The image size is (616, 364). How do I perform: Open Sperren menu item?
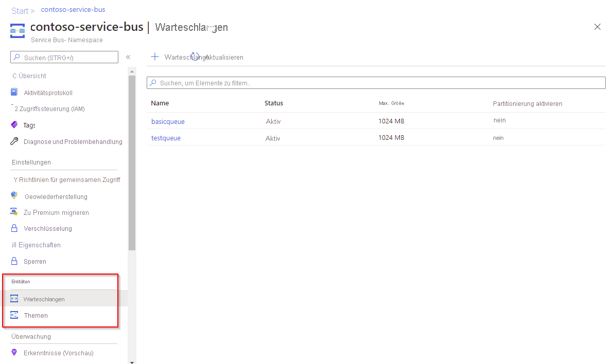[x=34, y=262]
